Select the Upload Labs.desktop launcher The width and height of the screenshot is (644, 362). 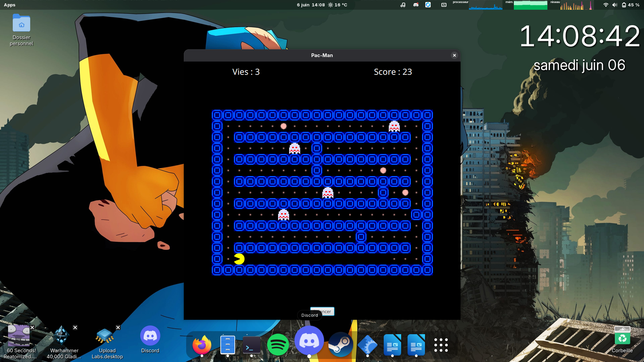tap(107, 342)
